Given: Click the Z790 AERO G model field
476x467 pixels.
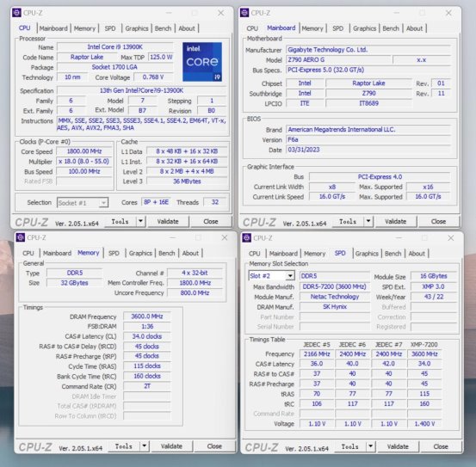Looking at the screenshot, I should [338, 59].
